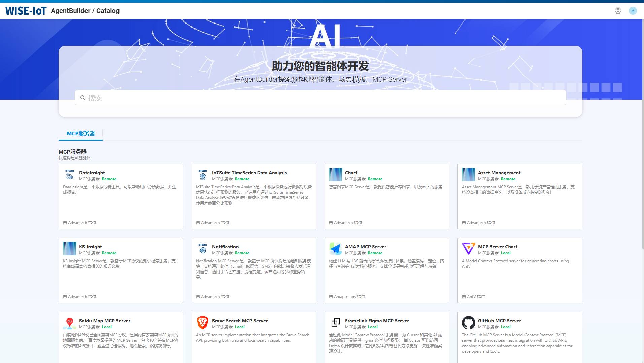This screenshot has width=644, height=363.
Task: Click the Framelink Figma MCP Server icon
Action: 335,323
